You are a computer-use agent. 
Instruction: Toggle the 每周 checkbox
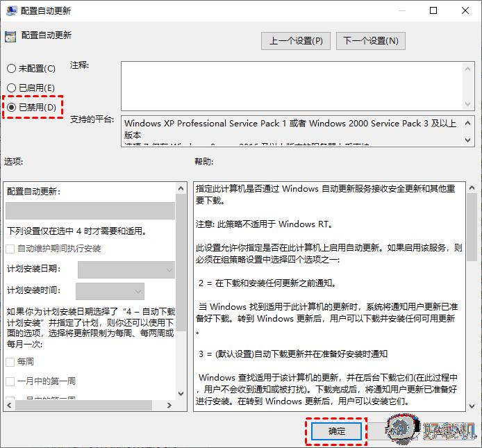point(10,362)
